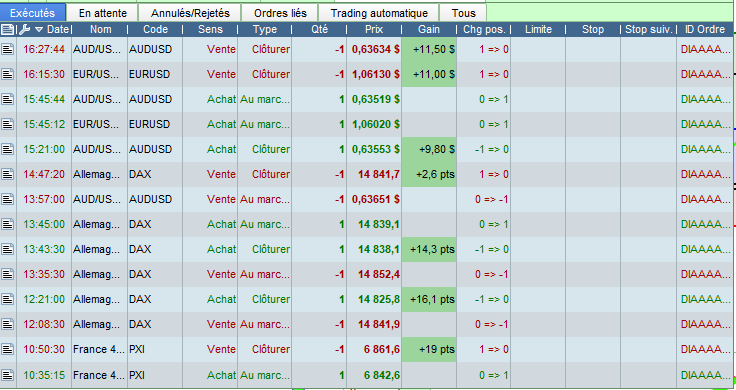Image resolution: width=736 pixels, height=390 pixels.
Task: Sort by the Gain column header
Action: coord(429,30)
